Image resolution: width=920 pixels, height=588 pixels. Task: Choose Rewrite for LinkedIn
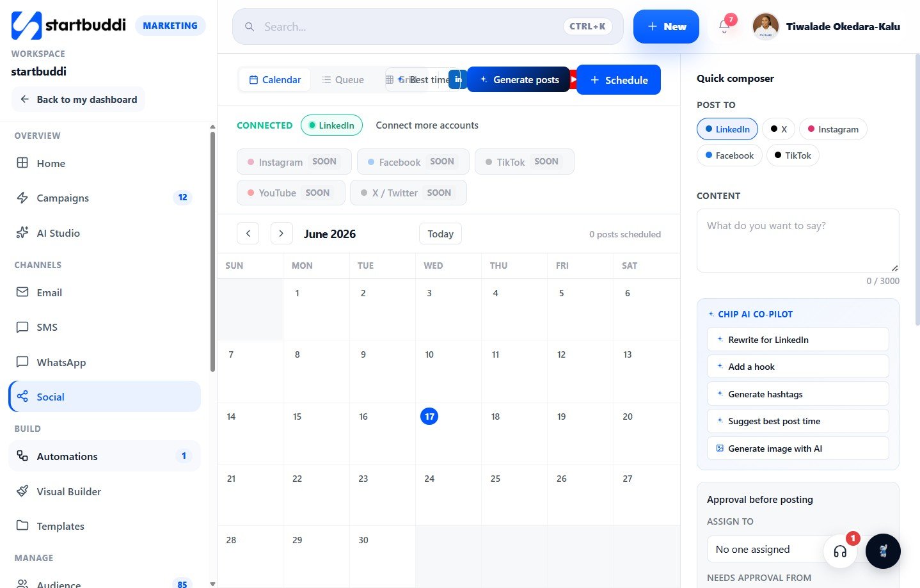click(798, 340)
